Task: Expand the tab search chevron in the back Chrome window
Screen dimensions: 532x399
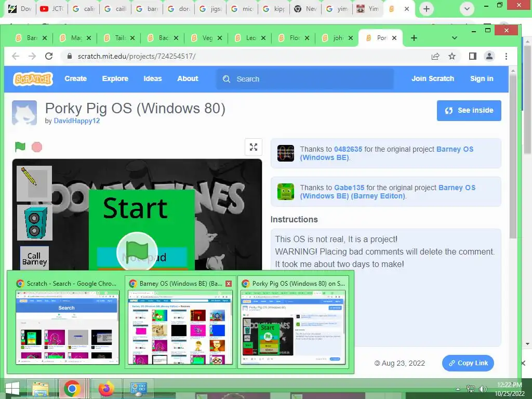Action: click(x=467, y=9)
